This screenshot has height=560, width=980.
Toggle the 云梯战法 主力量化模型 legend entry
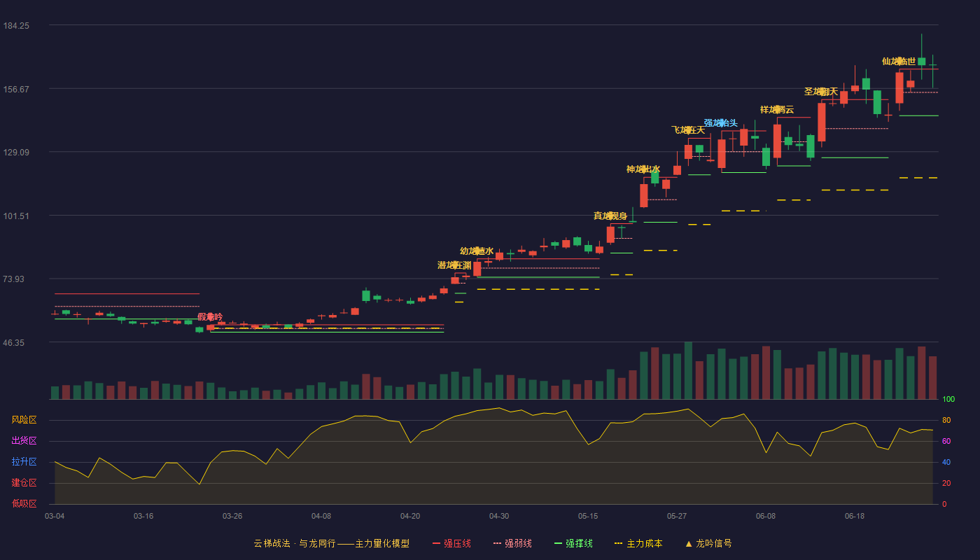(331, 543)
